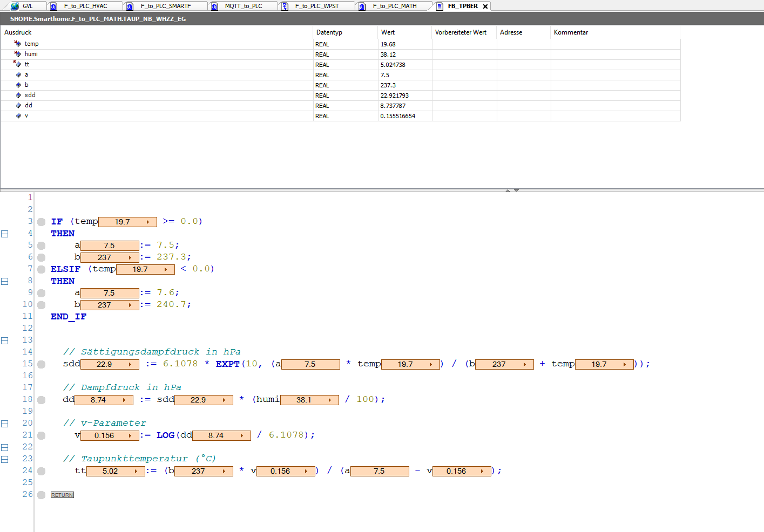
Task: Click the GVL globe icon
Action: pyautogui.click(x=15, y=6)
